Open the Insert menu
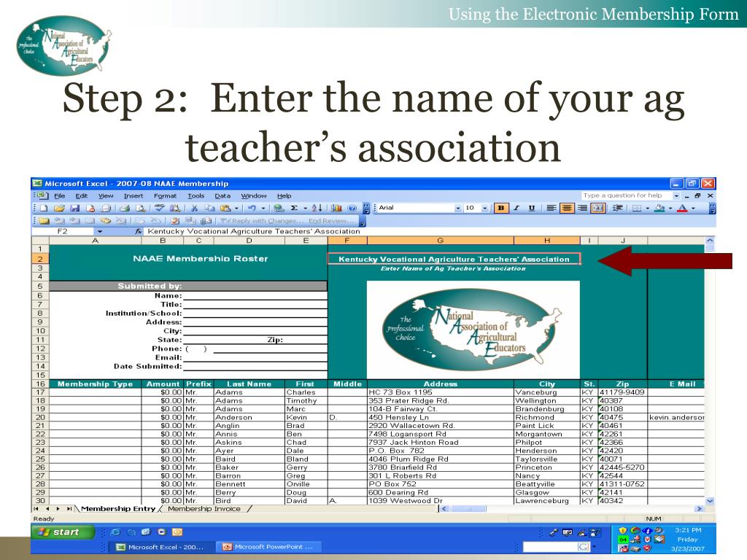The image size is (747, 560). coord(133,195)
